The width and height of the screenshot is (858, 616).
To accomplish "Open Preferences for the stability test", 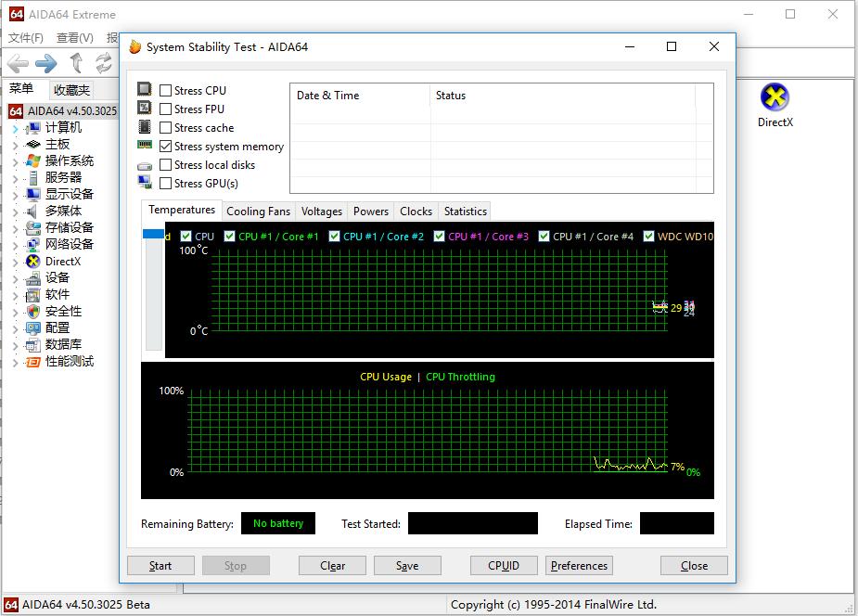I will click(579, 566).
